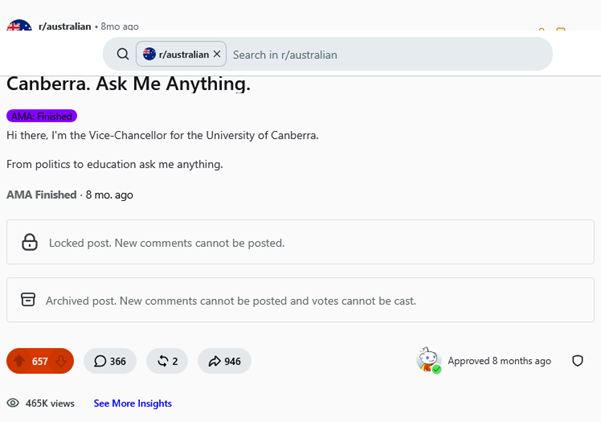Click the Snoo approved moderator avatar

click(429, 360)
